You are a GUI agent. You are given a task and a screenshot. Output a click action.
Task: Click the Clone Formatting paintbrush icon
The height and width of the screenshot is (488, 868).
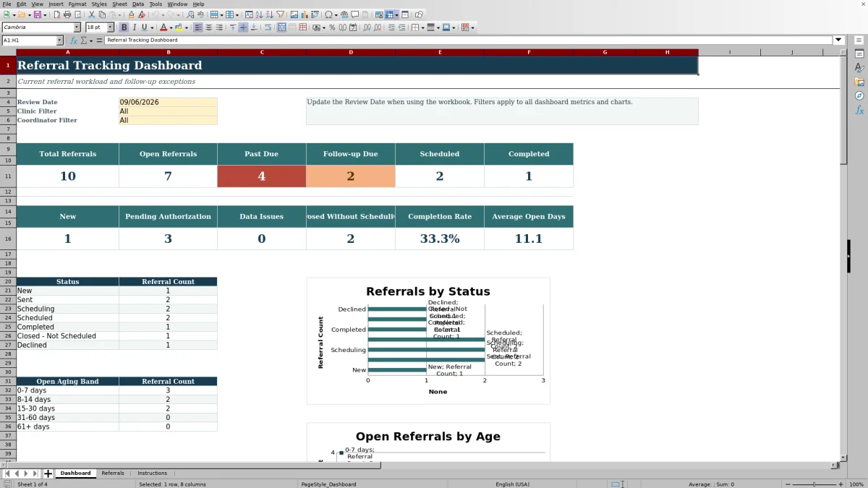(131, 14)
